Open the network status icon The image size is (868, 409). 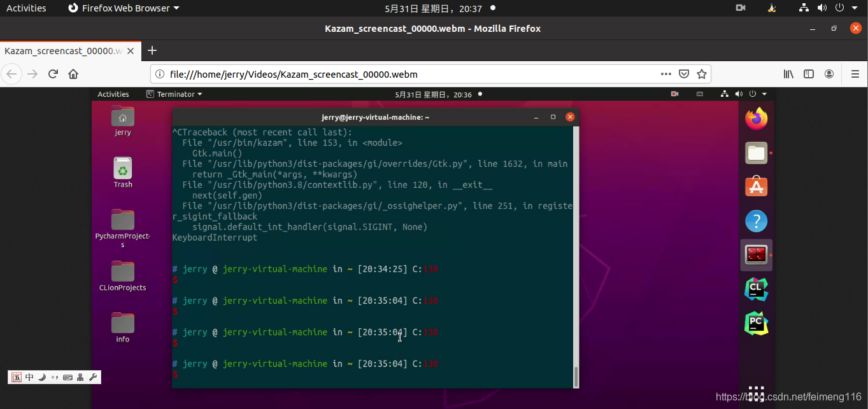point(804,8)
